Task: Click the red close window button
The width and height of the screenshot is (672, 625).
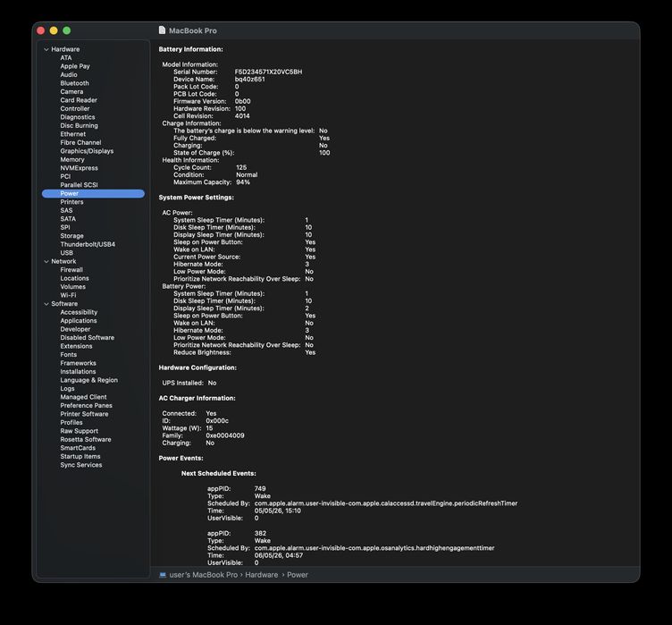Action: coord(41,30)
